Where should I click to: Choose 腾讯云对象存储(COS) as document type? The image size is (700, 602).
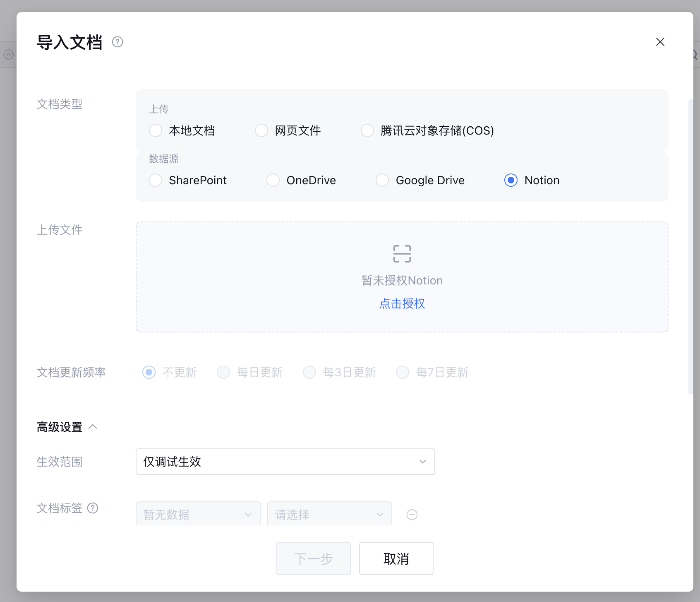point(367,131)
